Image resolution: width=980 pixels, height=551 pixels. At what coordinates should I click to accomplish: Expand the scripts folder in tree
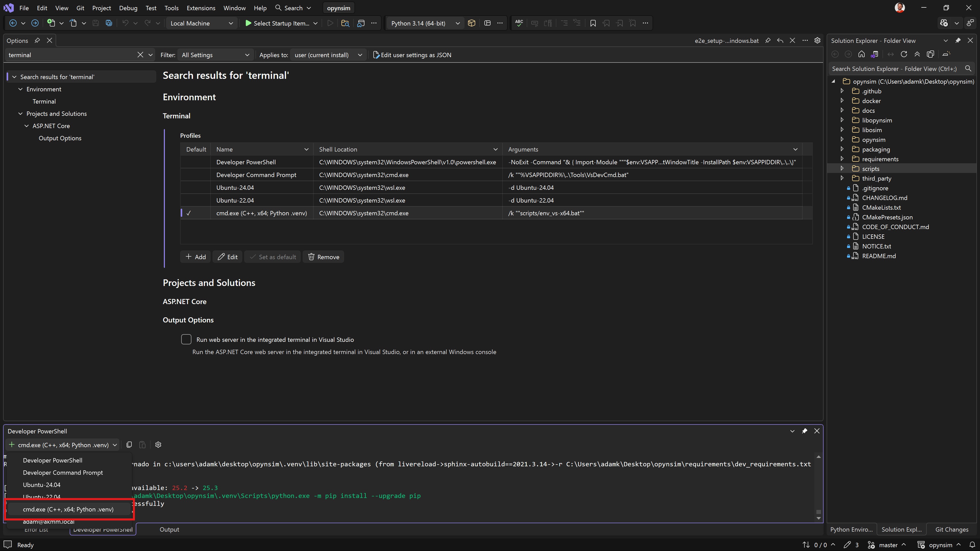click(842, 168)
